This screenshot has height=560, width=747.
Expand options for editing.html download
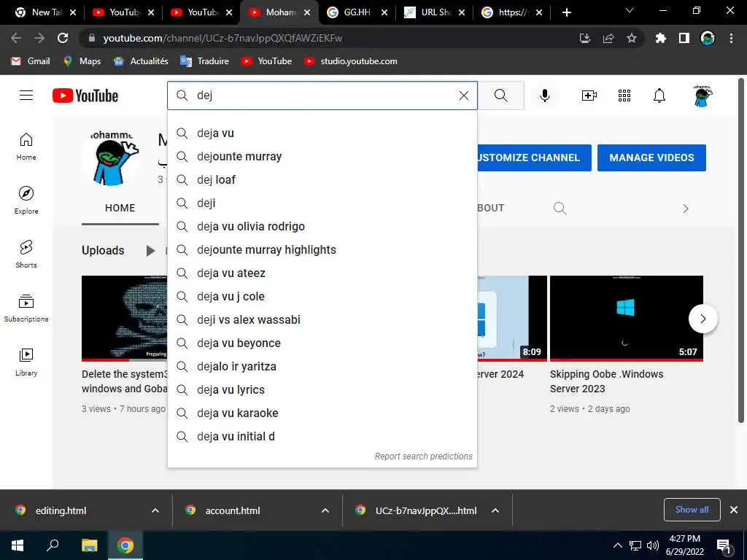click(x=155, y=510)
